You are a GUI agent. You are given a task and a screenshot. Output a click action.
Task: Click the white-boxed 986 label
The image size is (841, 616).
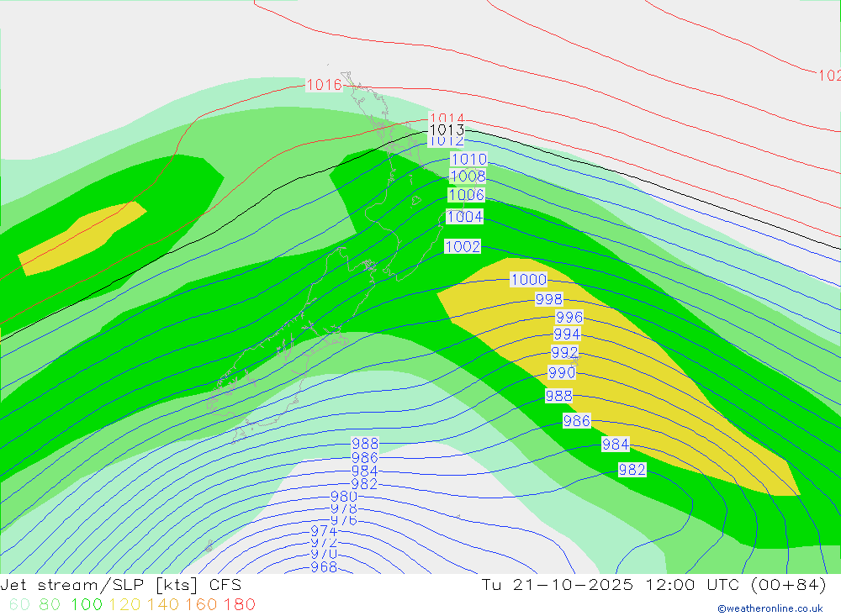pos(577,420)
